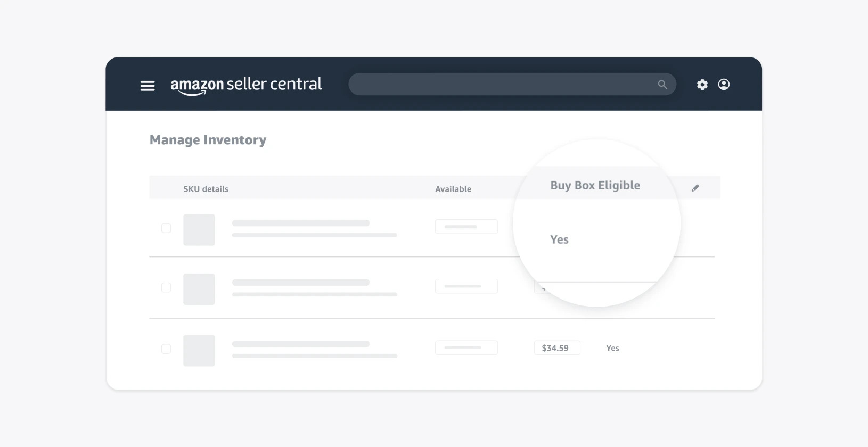
Task: Open seller account settings via gear icon
Action: [x=702, y=85]
